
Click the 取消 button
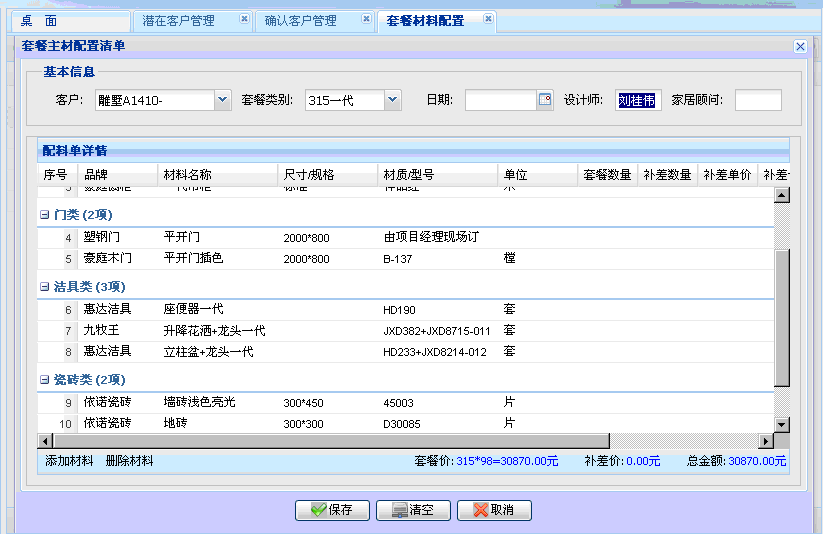494,510
